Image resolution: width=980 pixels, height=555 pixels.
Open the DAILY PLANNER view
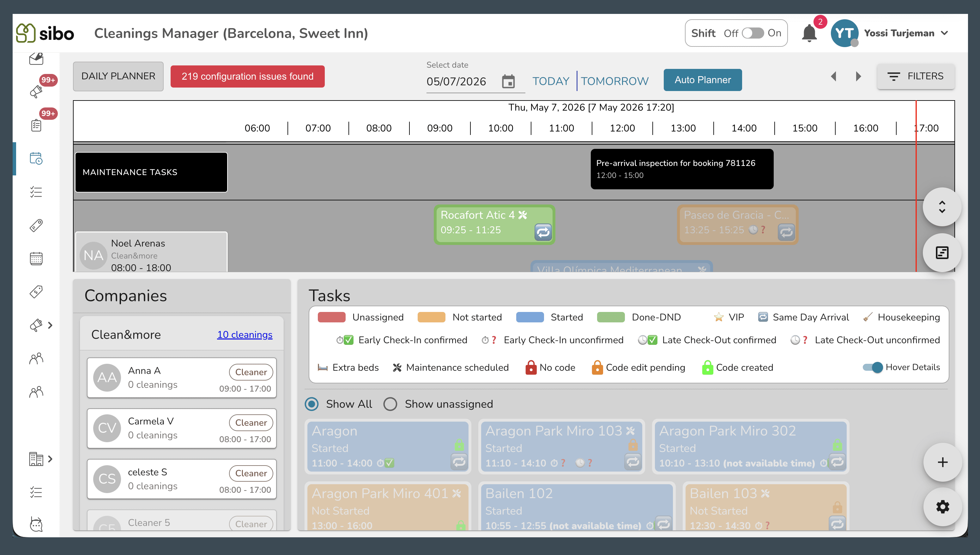[118, 76]
